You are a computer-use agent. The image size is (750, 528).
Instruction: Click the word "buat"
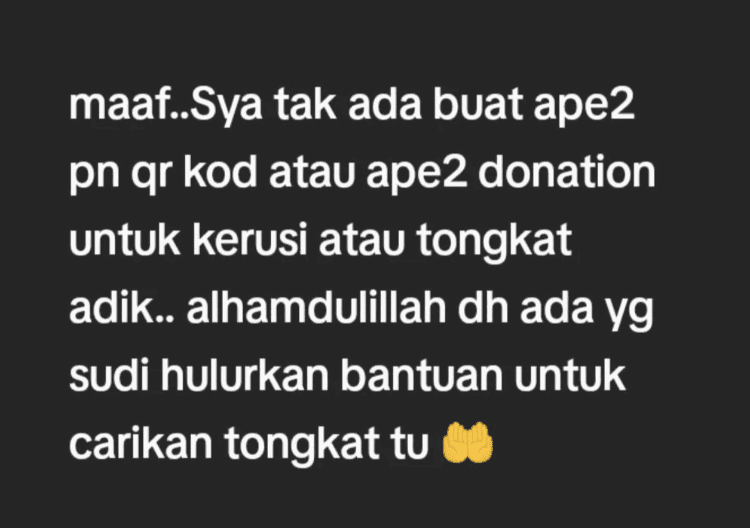pos(477,104)
